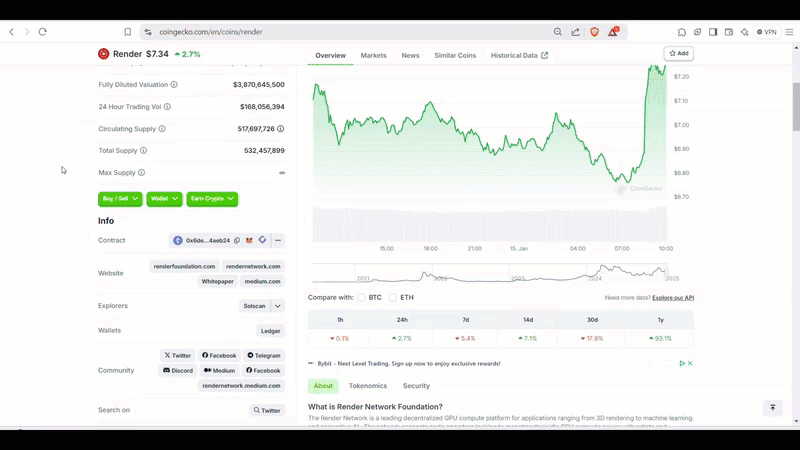Image resolution: width=800 pixels, height=450 pixels.
Task: Open the Brave Wallet icon
Action: pyautogui.click(x=729, y=32)
